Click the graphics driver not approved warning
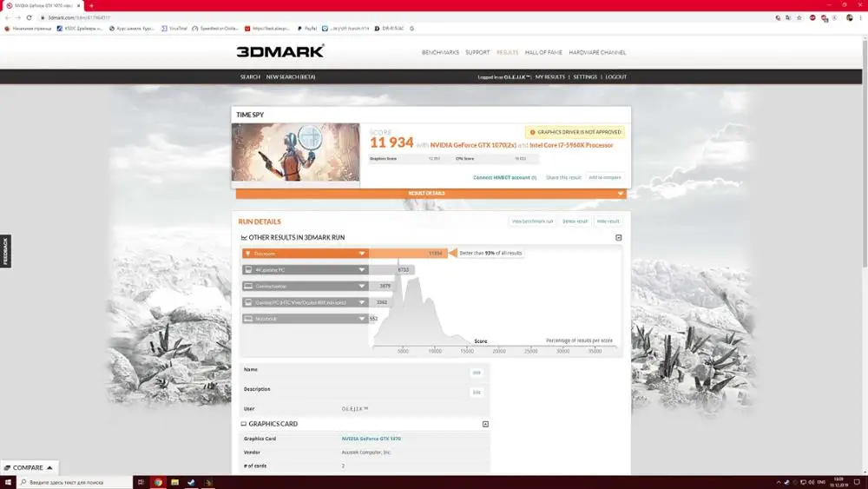Image resolution: width=868 pixels, height=489 pixels. point(575,132)
